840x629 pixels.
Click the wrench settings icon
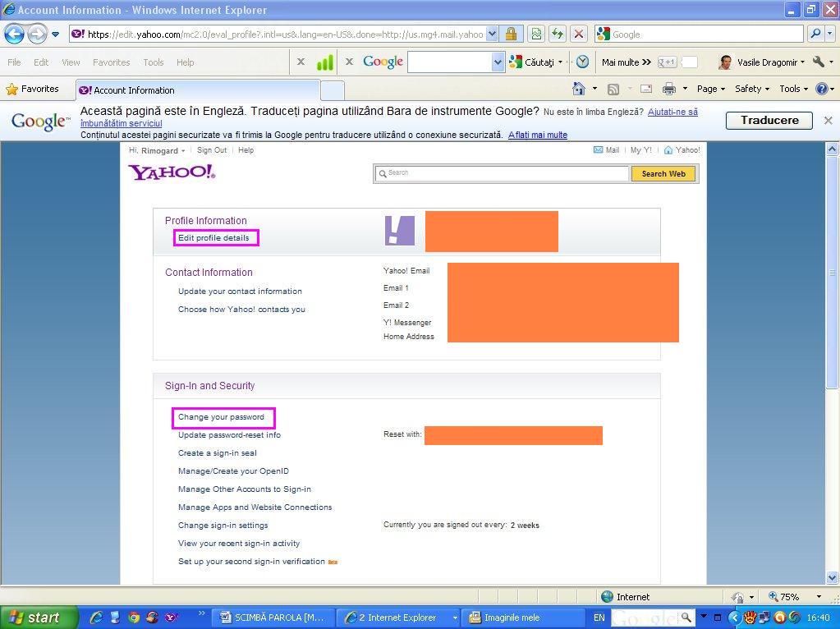coord(819,62)
